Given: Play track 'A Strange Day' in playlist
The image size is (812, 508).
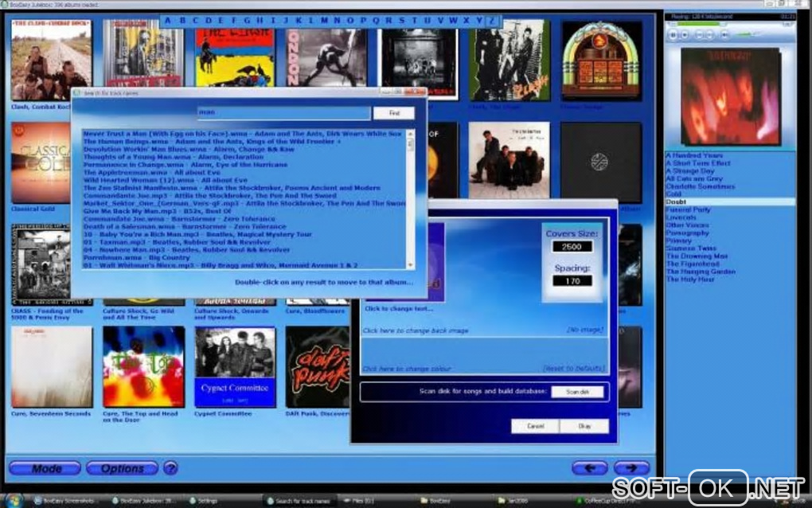Looking at the screenshot, I should 690,171.
